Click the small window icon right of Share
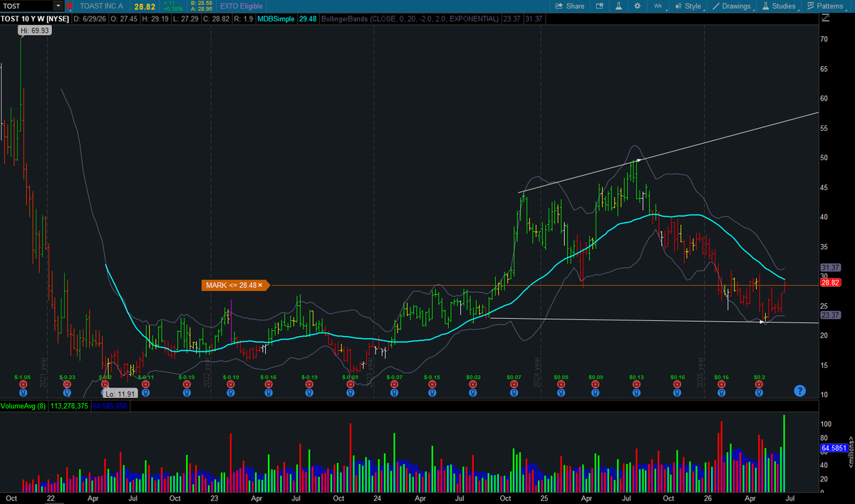 (x=599, y=6)
